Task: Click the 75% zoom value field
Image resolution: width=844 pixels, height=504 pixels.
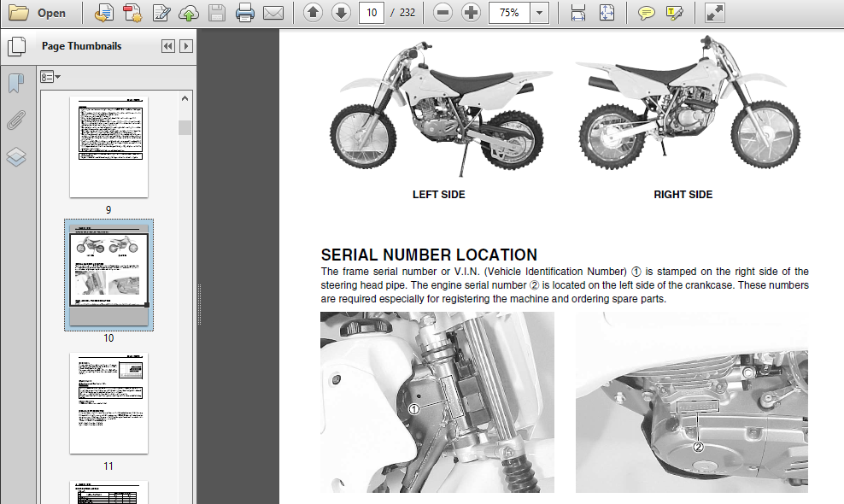Action: pyautogui.click(x=509, y=12)
